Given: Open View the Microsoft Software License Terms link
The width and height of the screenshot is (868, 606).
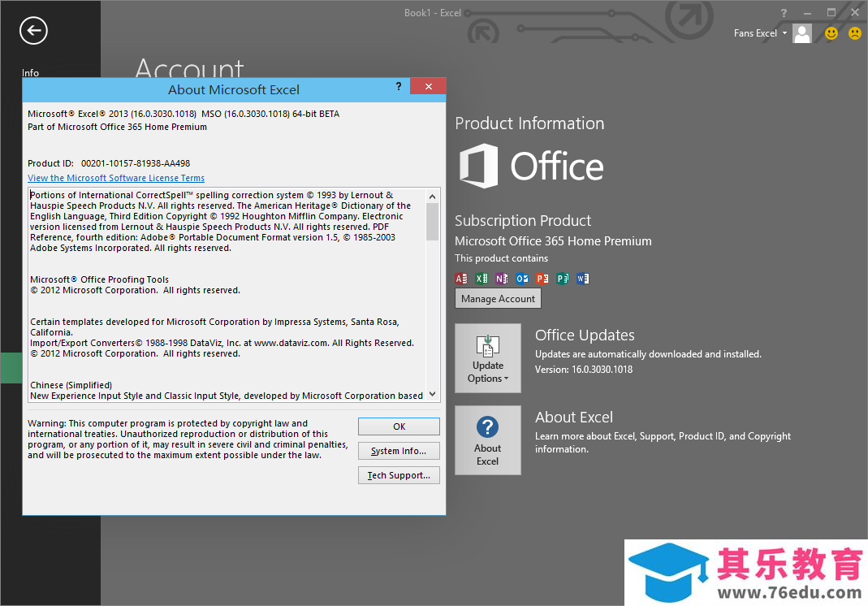Looking at the screenshot, I should coord(116,178).
